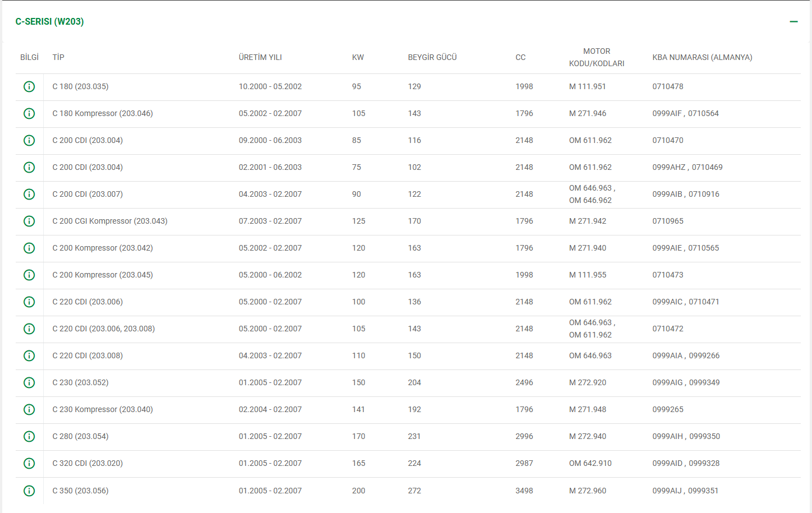Screen dimensions: 812x513
Task: Show info for C 200 CDI (203.007)
Action: pyautogui.click(x=29, y=195)
